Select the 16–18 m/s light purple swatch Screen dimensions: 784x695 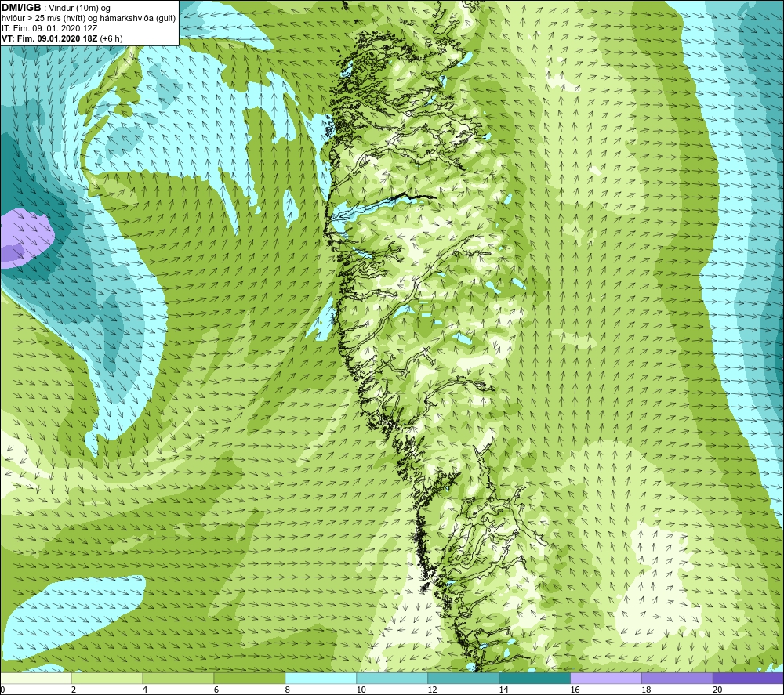(606, 678)
